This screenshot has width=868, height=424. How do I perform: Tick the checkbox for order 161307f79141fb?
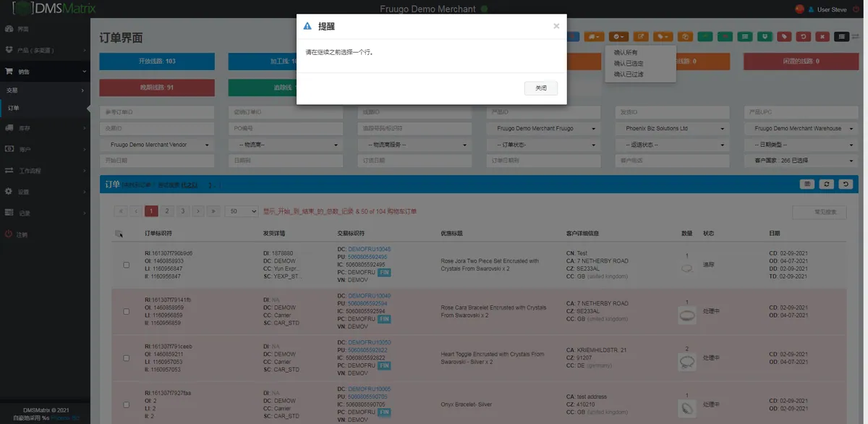tap(126, 311)
